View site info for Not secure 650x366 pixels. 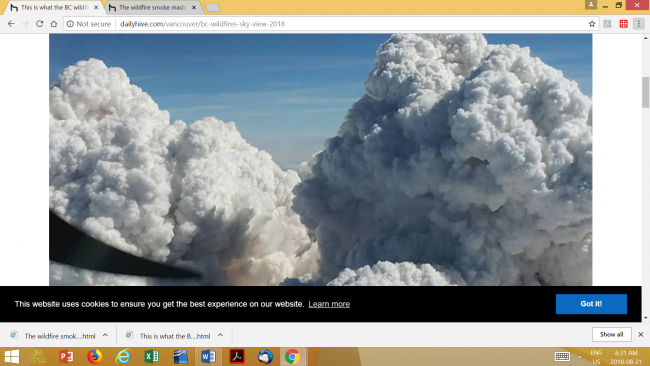coord(89,24)
